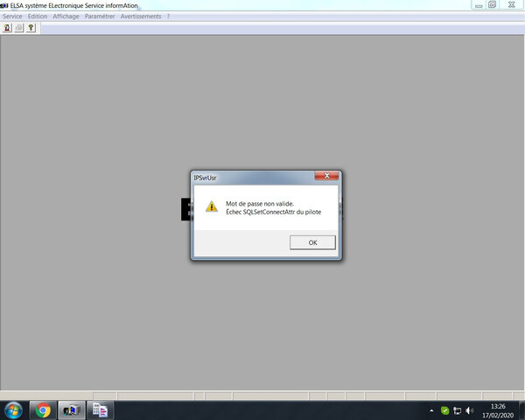
Task: Click the warning triangle icon in the dialog
Action: pyautogui.click(x=212, y=206)
